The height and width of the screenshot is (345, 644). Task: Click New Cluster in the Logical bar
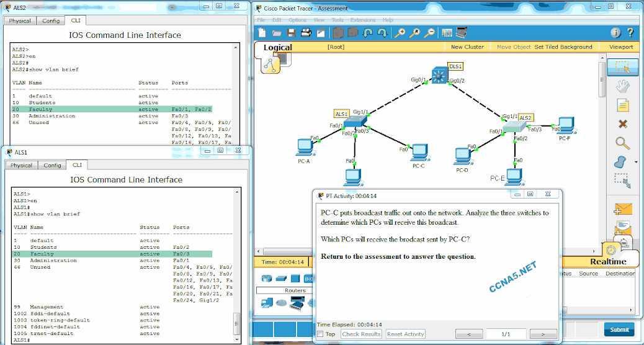click(x=467, y=47)
